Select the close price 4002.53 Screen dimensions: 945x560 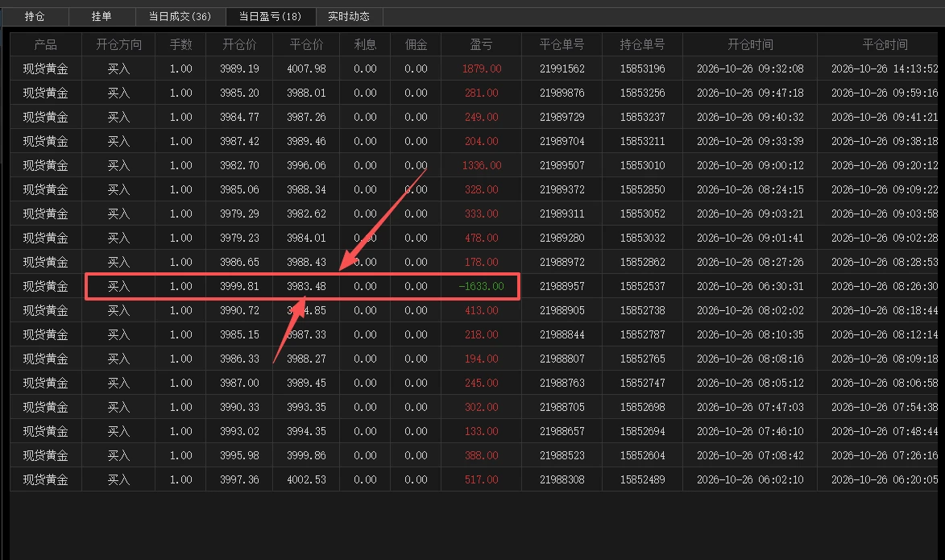tap(306, 480)
